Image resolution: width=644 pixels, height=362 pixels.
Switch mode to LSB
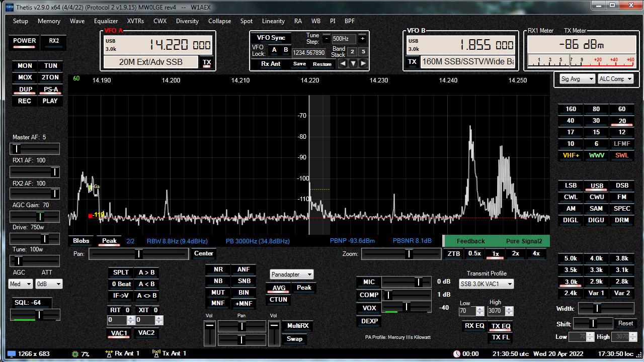(571, 186)
